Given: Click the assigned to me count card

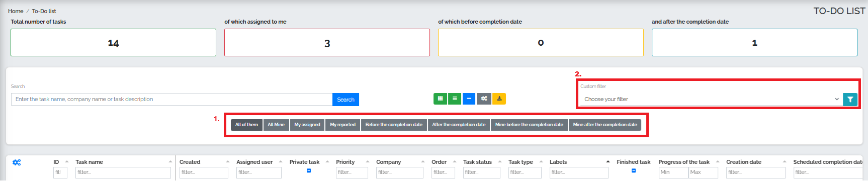Looking at the screenshot, I should pyautogui.click(x=327, y=43).
